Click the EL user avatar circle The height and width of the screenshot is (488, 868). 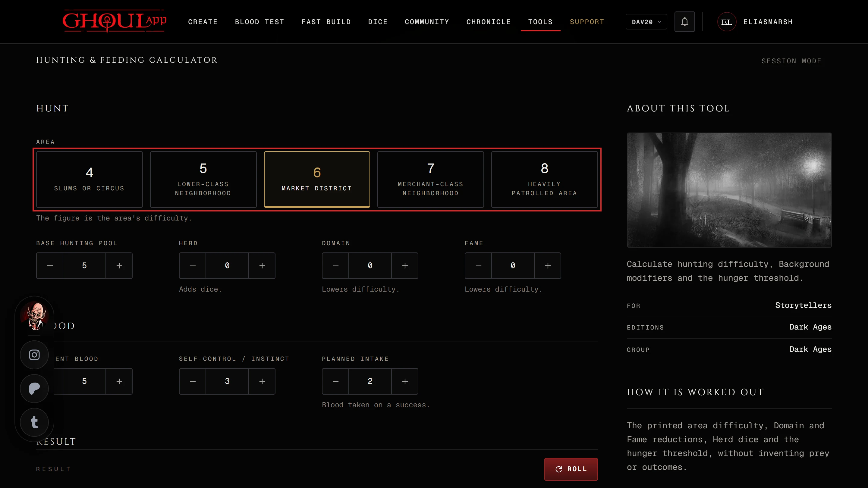click(726, 22)
